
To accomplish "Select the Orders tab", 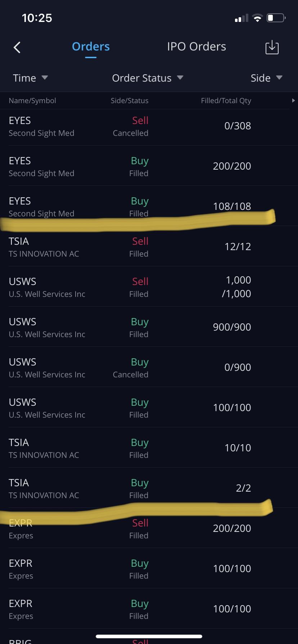I will [91, 47].
